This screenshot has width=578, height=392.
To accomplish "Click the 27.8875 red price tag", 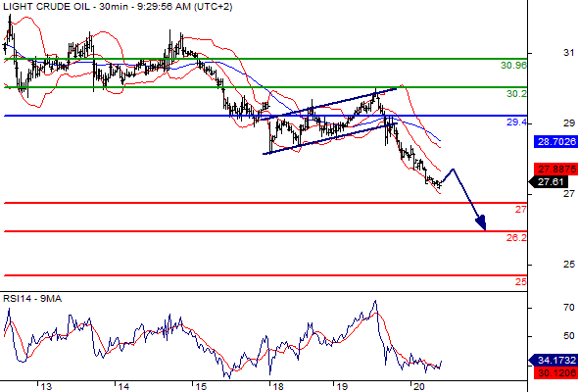I will click(x=555, y=170).
